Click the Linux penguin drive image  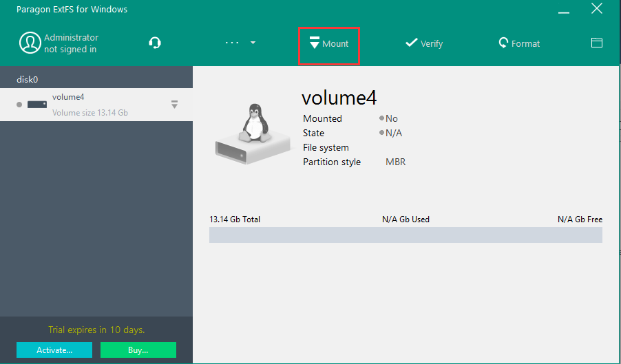tap(252, 133)
